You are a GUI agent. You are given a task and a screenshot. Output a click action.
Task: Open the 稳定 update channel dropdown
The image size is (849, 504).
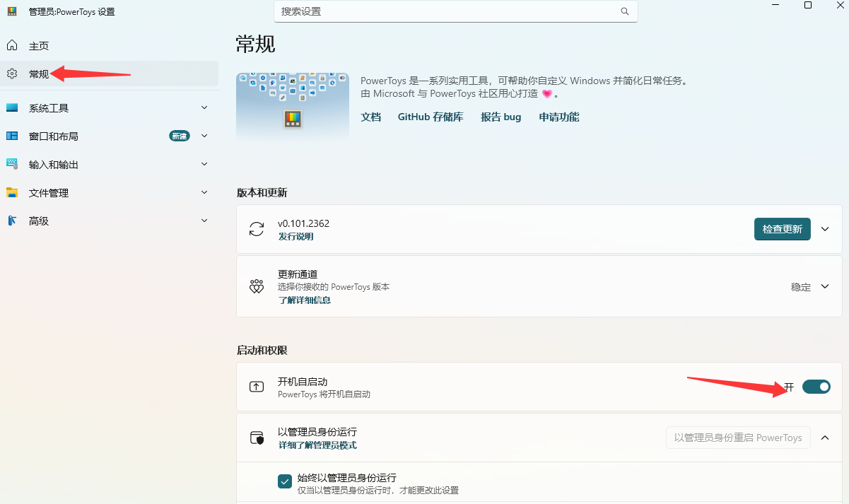[x=810, y=287]
